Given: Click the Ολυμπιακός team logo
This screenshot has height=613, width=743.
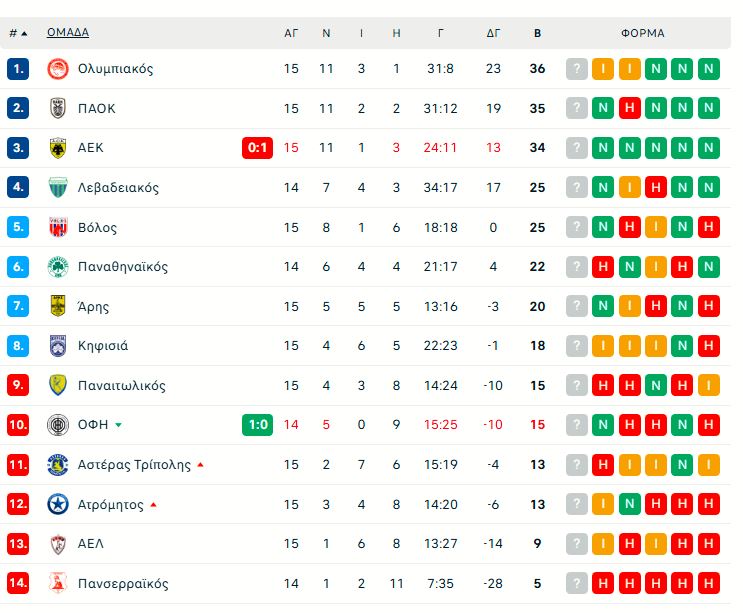Looking at the screenshot, I should tap(57, 69).
